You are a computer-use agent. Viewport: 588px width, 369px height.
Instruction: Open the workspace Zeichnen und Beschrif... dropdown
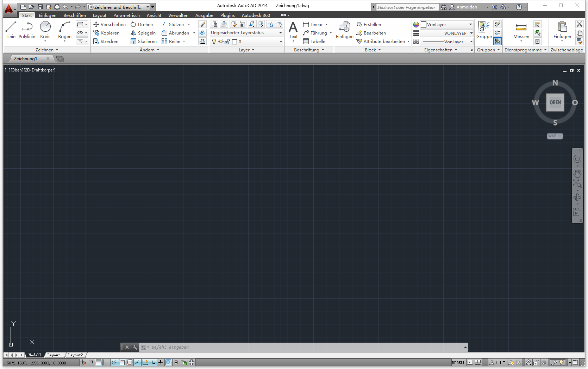click(x=119, y=7)
